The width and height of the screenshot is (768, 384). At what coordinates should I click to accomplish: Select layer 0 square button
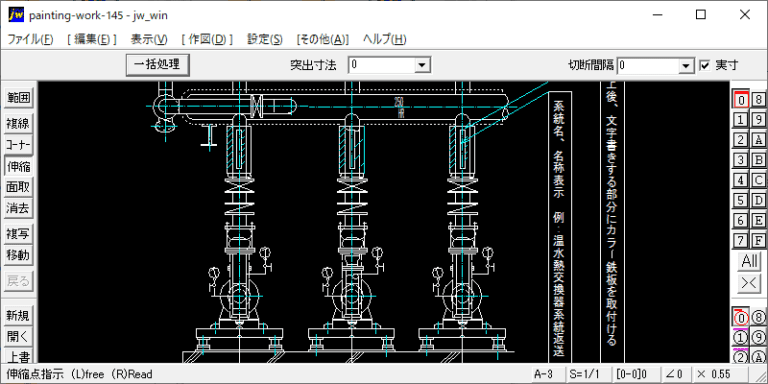(741, 99)
